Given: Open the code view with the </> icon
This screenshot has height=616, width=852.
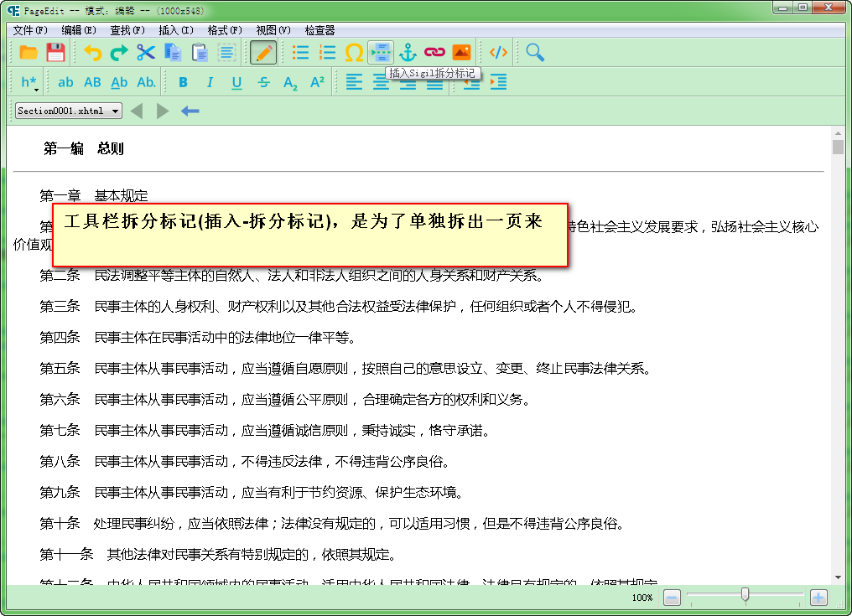Looking at the screenshot, I should click(498, 53).
